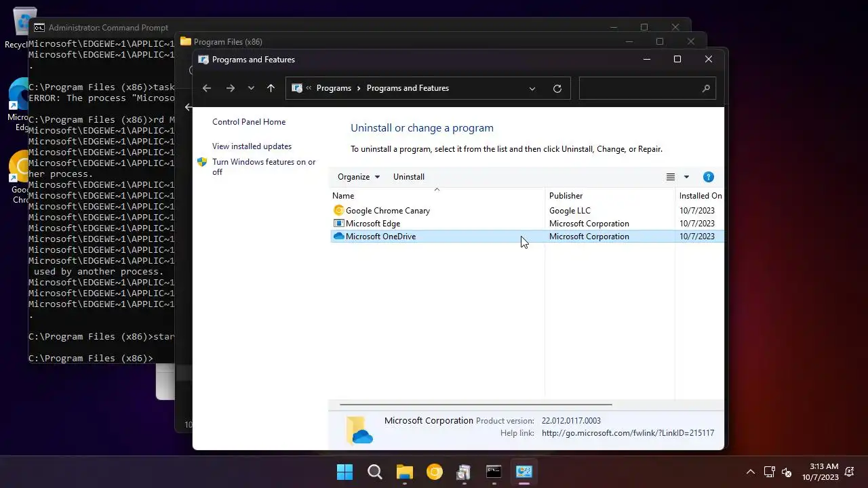Image resolution: width=868 pixels, height=488 pixels.
Task: Click Programs and Features breadcrumb
Action: pyautogui.click(x=408, y=88)
